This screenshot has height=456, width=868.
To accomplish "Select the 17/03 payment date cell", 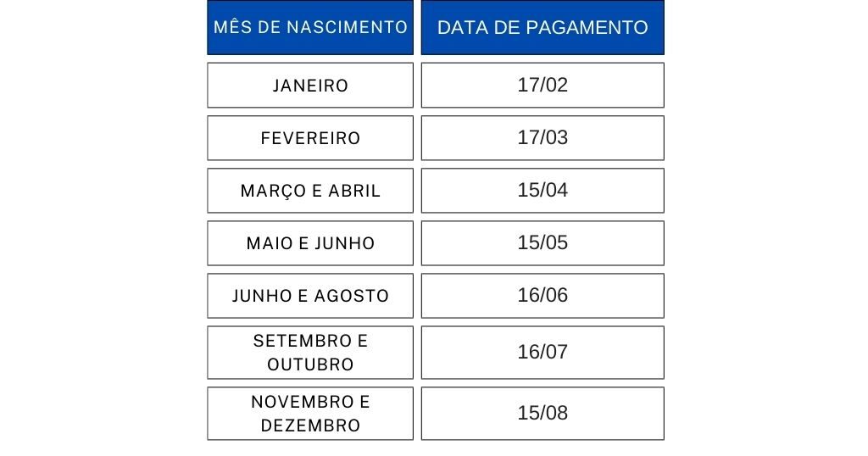I will pos(542,138).
